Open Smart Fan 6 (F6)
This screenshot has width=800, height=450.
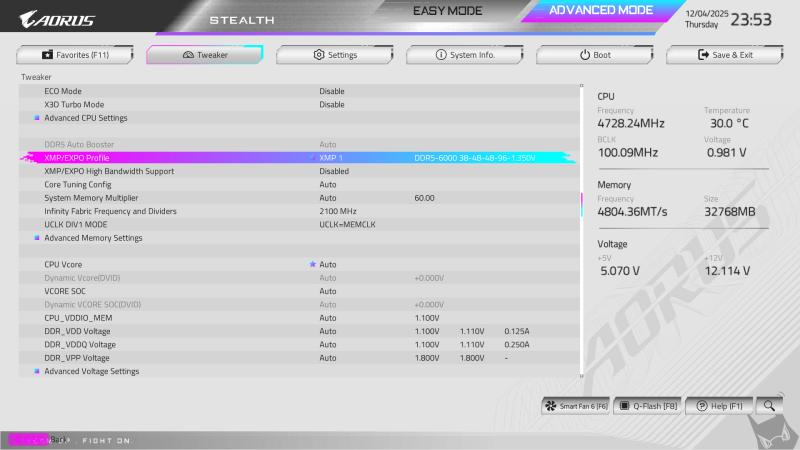[576, 406]
